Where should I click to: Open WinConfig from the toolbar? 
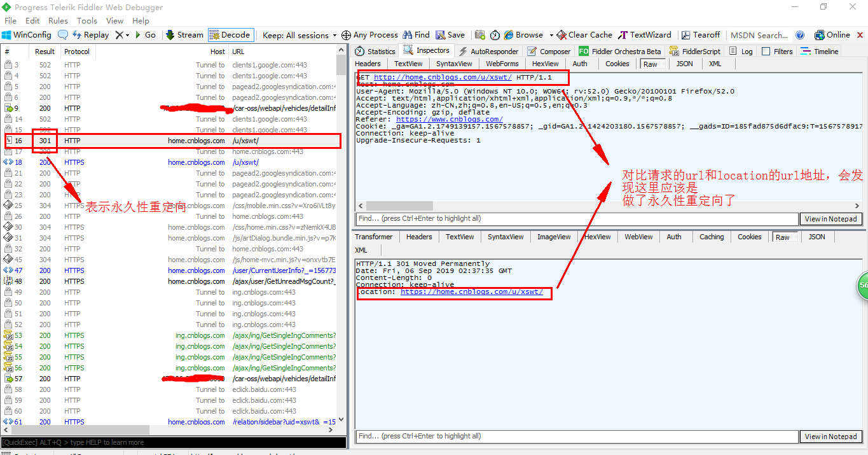click(27, 35)
